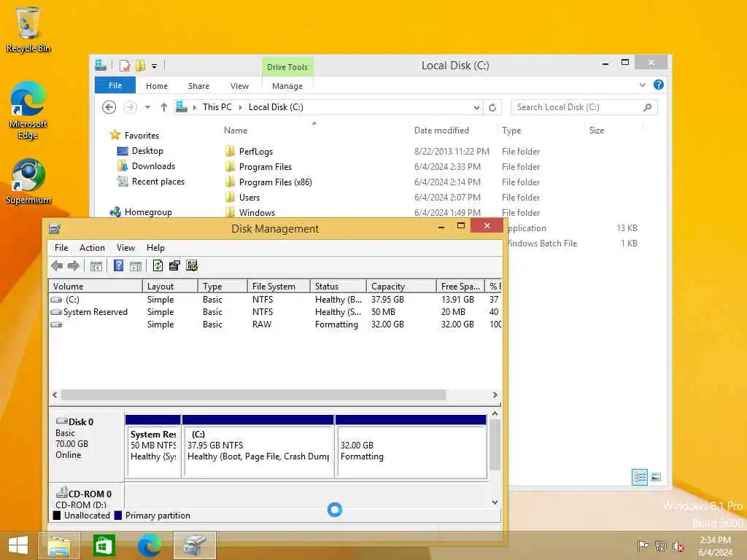Image resolution: width=747 pixels, height=560 pixels.
Task: Open the recent locations dropdown arrow in Explorer
Action: click(x=147, y=107)
